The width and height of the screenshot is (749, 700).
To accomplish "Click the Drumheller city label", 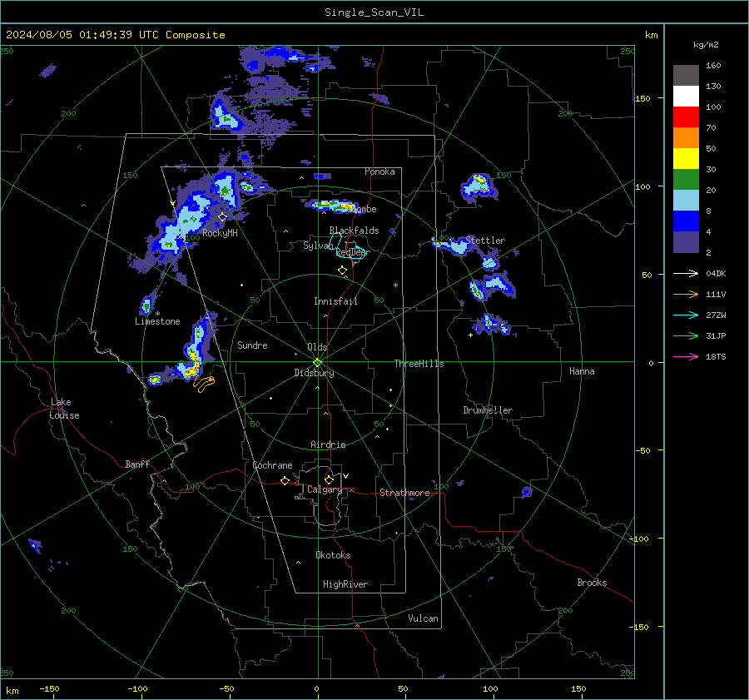I will click(488, 410).
